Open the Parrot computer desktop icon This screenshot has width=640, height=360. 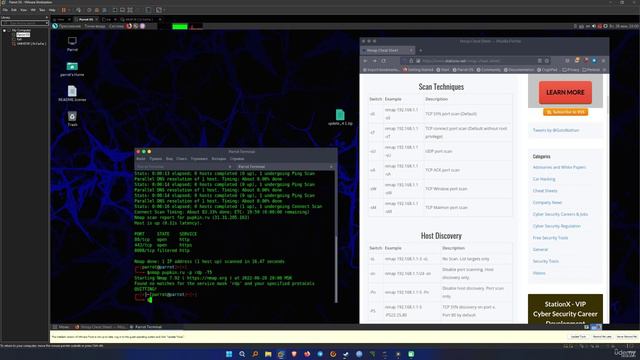[72, 44]
